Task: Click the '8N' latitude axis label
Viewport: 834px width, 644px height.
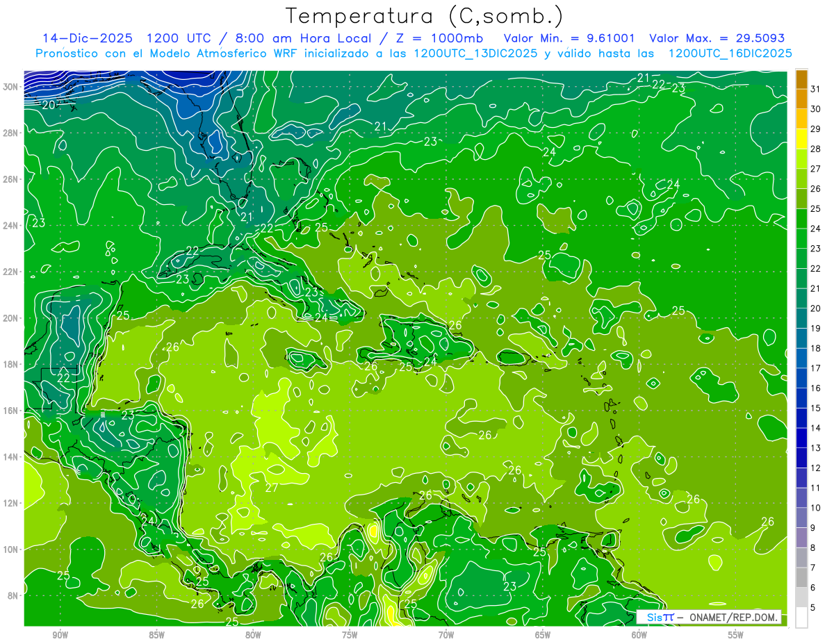Action: click(14, 595)
